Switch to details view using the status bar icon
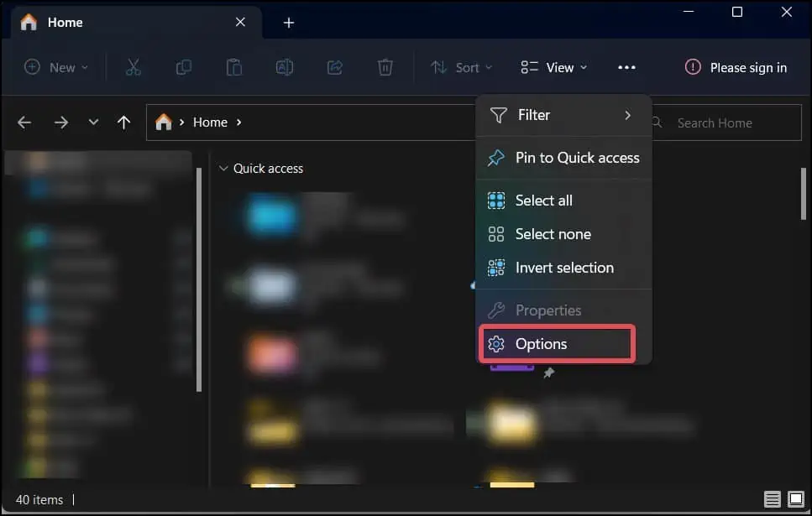Viewport: 812px width, 516px height. pyautogui.click(x=773, y=499)
